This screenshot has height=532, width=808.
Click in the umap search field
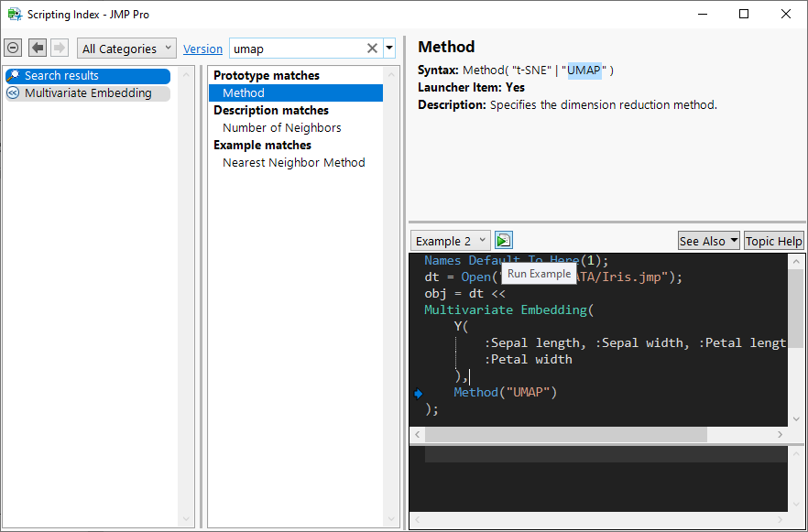pos(293,49)
